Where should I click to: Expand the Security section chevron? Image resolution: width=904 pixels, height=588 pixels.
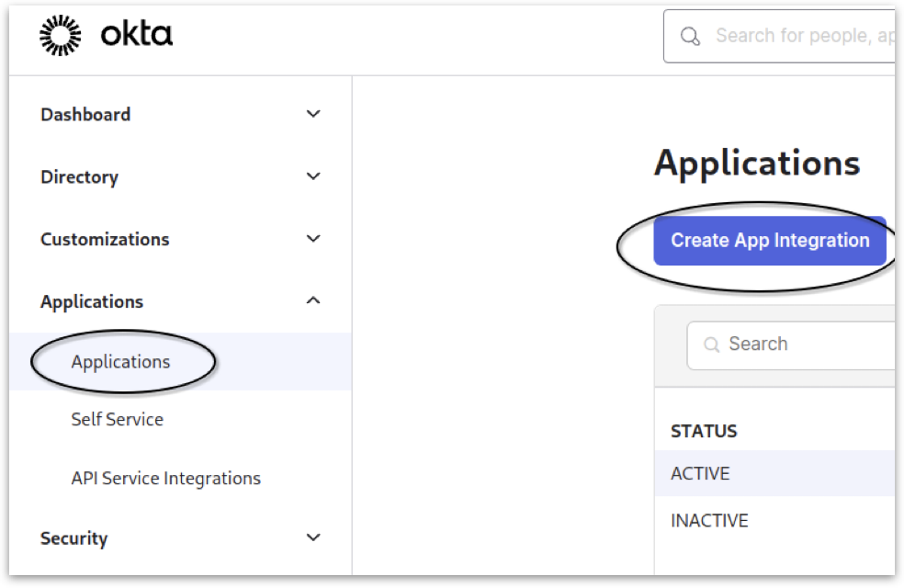pos(313,537)
